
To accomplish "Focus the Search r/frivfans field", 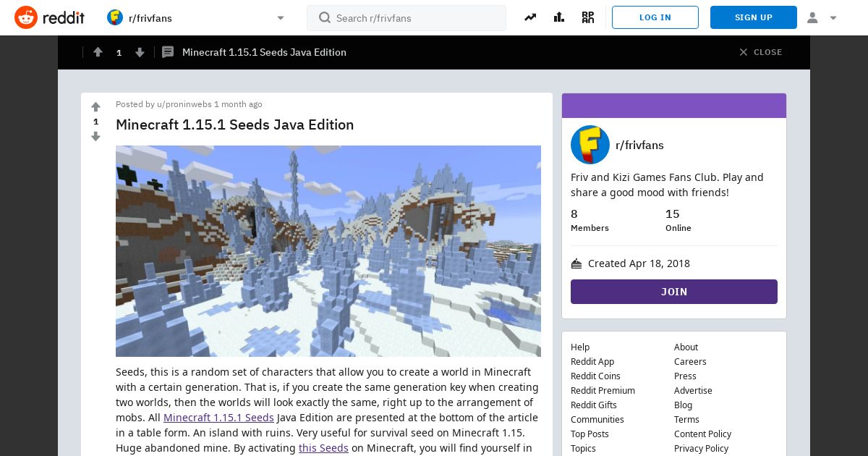I will click(407, 18).
